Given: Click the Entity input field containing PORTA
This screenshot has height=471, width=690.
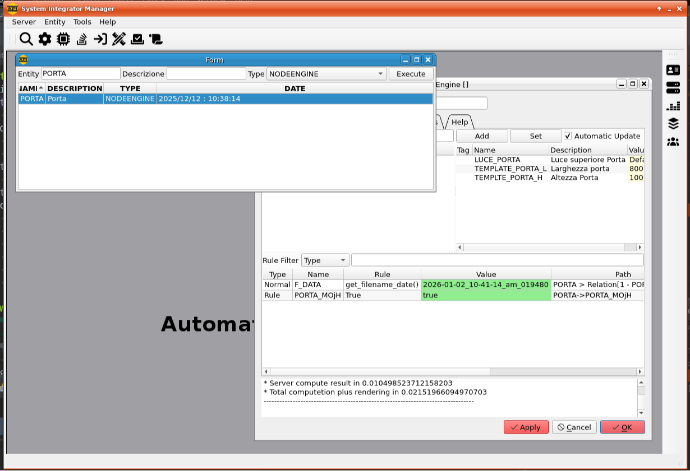Looking at the screenshot, I should point(80,74).
